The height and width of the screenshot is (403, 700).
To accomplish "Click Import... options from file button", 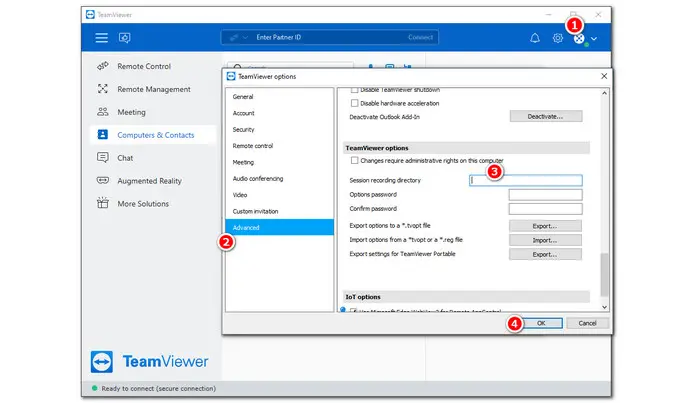I will coord(545,240).
